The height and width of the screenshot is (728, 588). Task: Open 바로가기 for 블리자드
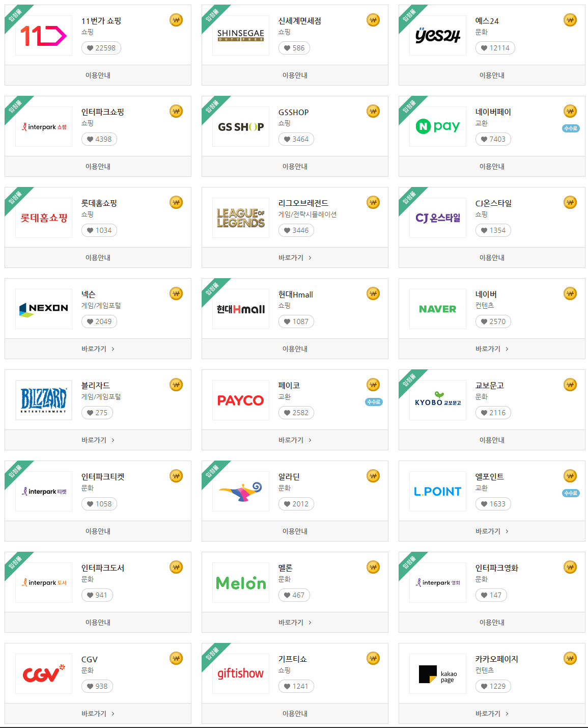(x=98, y=440)
